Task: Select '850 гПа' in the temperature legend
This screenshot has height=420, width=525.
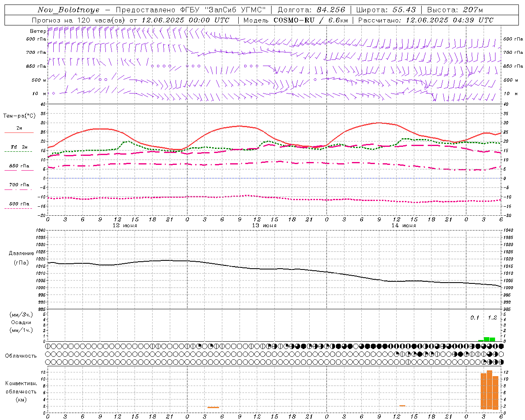Action: (x=19, y=166)
